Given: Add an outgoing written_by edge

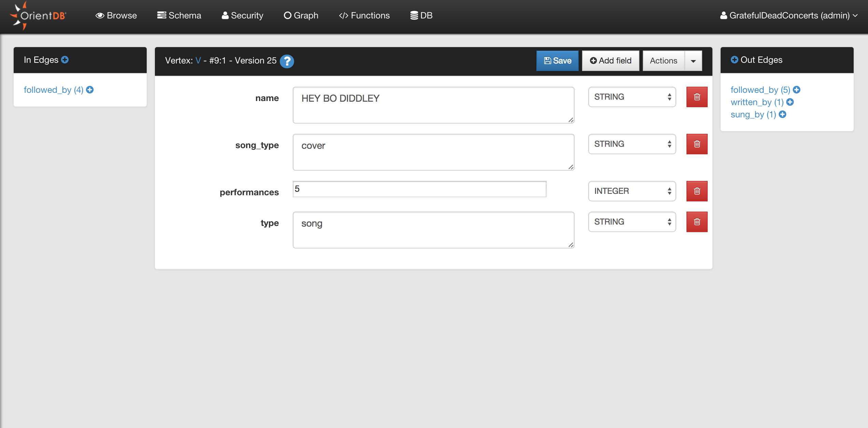Looking at the screenshot, I should (x=790, y=102).
